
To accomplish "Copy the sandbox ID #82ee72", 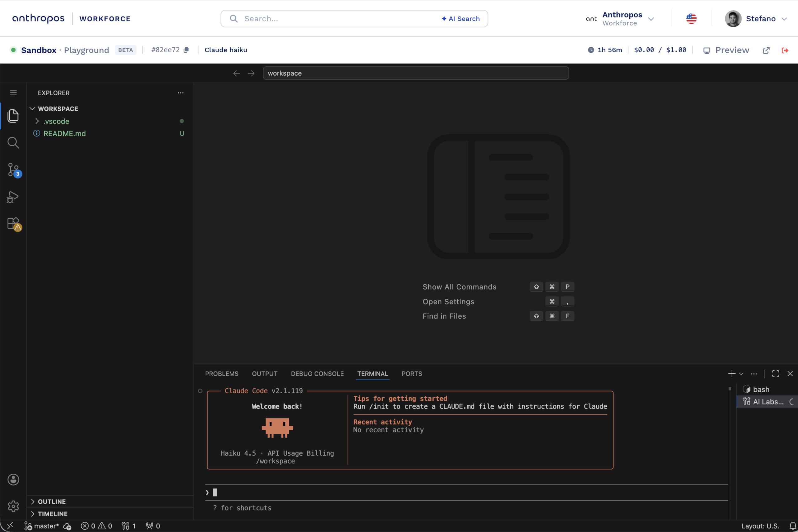I will pos(186,50).
